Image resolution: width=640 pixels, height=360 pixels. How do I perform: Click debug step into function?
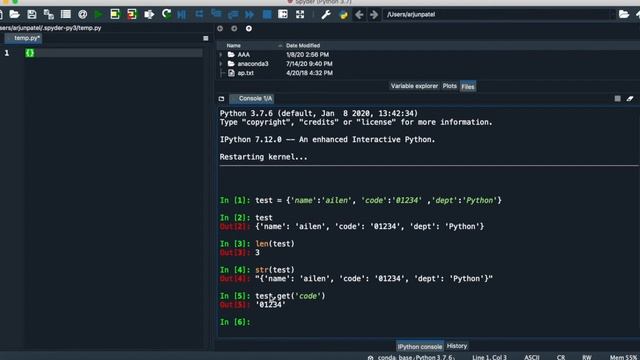(x=216, y=15)
